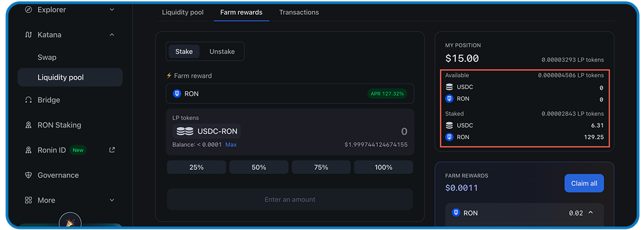Switch to the Unstake option
This screenshot has height=230, width=644.
coord(222,52)
